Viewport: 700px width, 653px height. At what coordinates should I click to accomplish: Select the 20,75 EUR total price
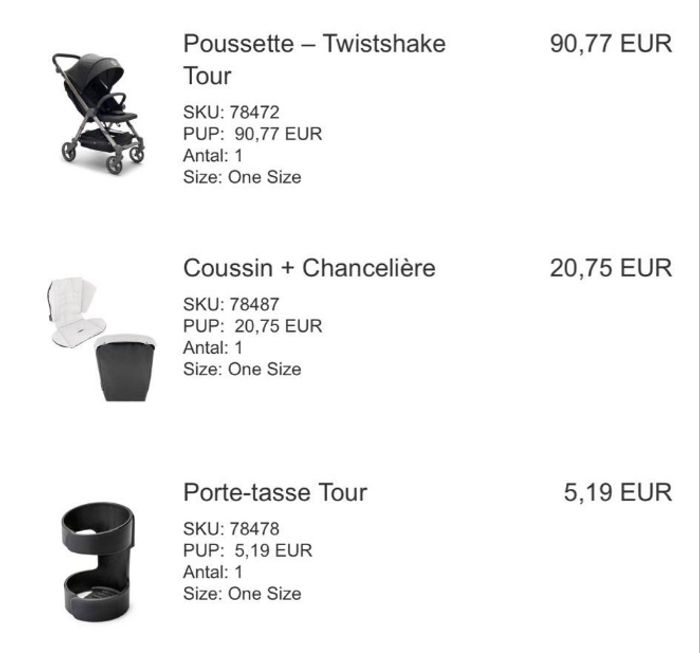pyautogui.click(x=611, y=268)
